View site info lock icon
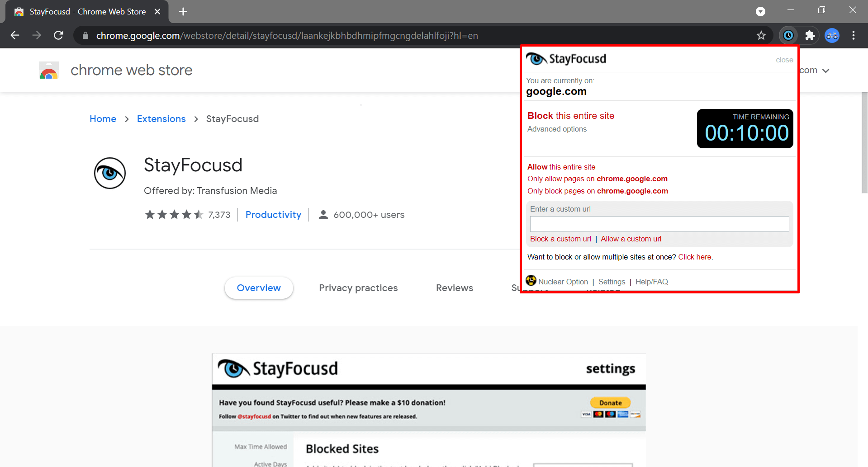This screenshot has height=467, width=868. (85, 35)
